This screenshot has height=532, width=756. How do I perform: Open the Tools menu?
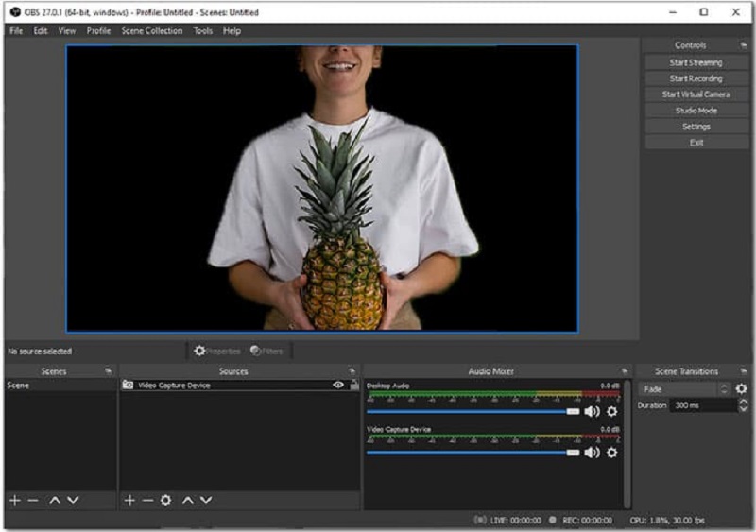tap(203, 31)
